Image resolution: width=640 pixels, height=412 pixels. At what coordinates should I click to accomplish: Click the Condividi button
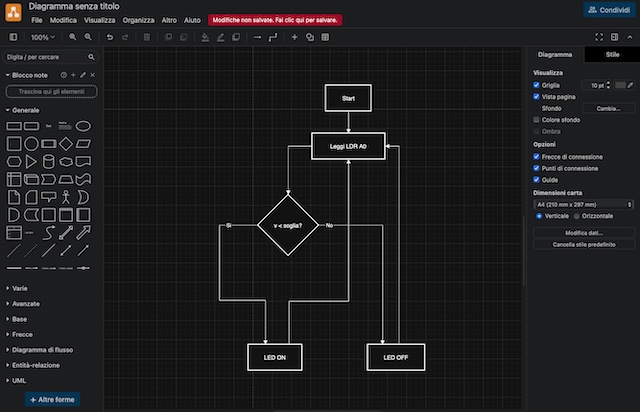(608, 9)
